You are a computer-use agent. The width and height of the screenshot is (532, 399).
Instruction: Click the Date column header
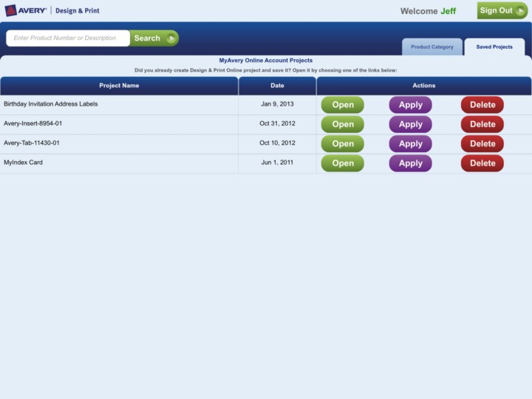point(277,86)
